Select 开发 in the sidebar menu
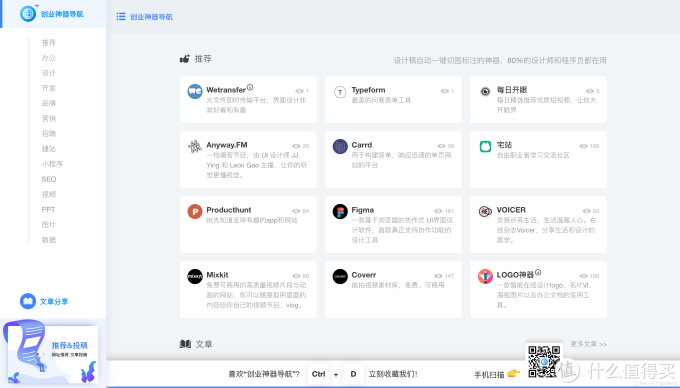Image resolution: width=680 pixels, height=388 pixels. pos(49,88)
